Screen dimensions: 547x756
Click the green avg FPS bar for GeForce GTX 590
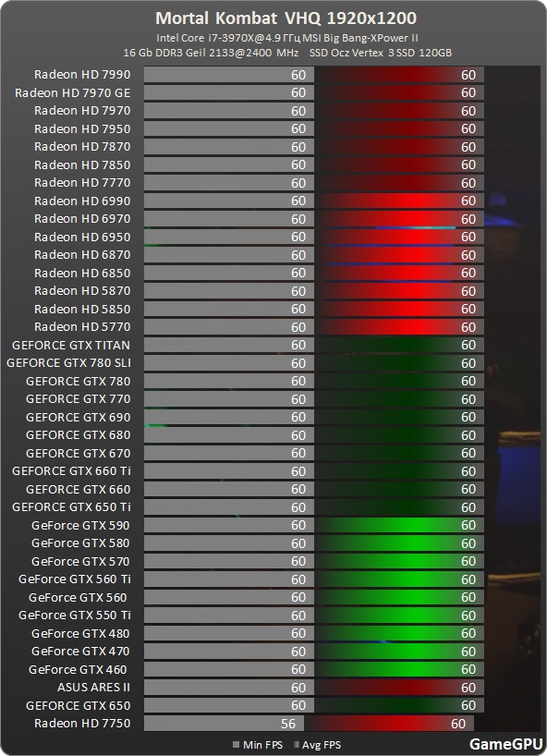[399, 525]
